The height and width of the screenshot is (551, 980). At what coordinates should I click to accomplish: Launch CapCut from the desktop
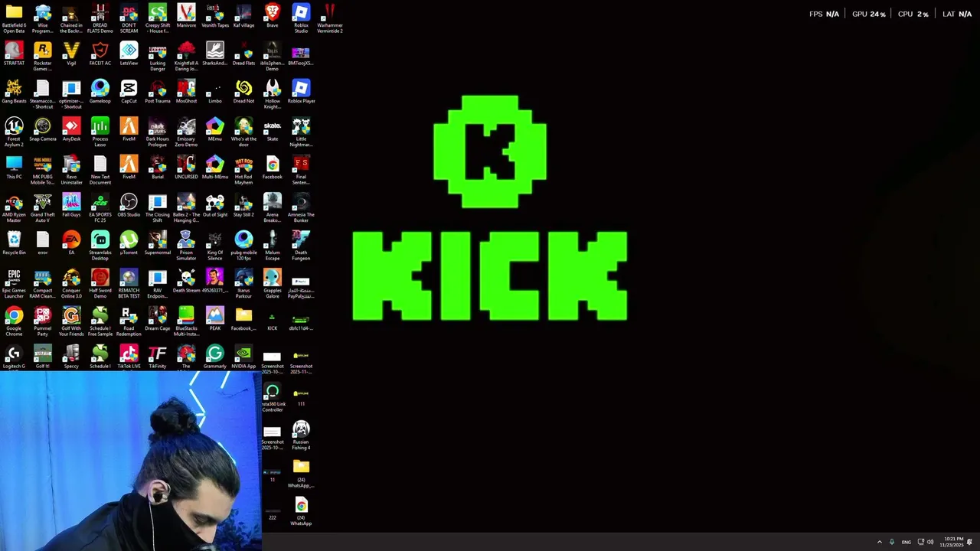click(x=129, y=92)
